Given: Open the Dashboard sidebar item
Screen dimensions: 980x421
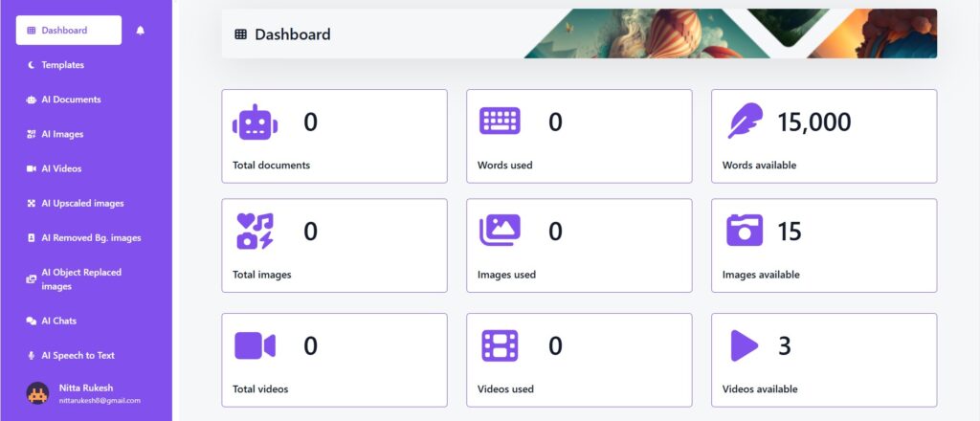Looking at the screenshot, I should pyautogui.click(x=69, y=31).
